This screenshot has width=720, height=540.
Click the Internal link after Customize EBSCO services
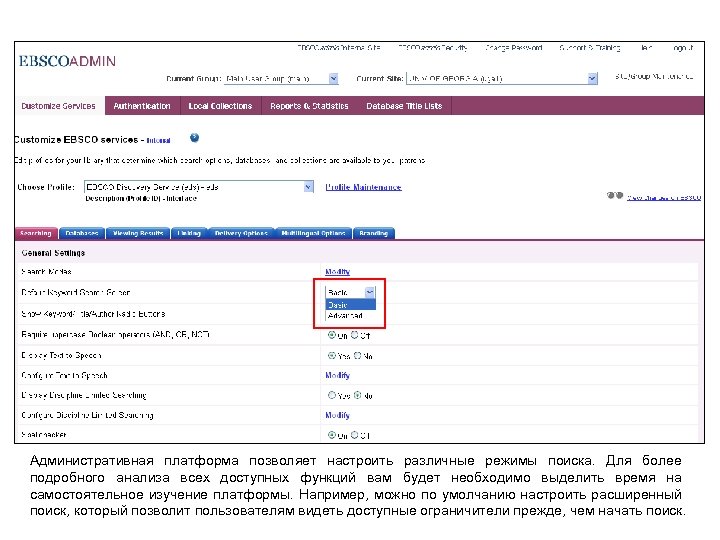[x=158, y=141]
